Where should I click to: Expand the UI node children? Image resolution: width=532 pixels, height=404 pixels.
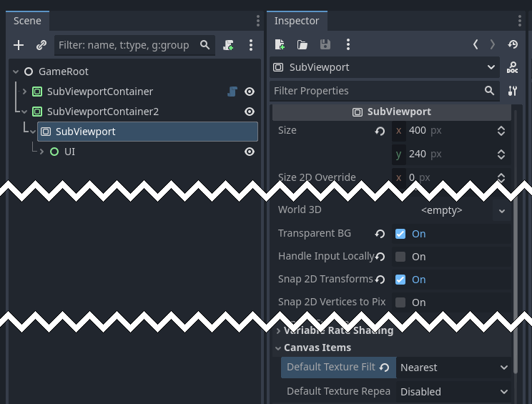coord(41,152)
